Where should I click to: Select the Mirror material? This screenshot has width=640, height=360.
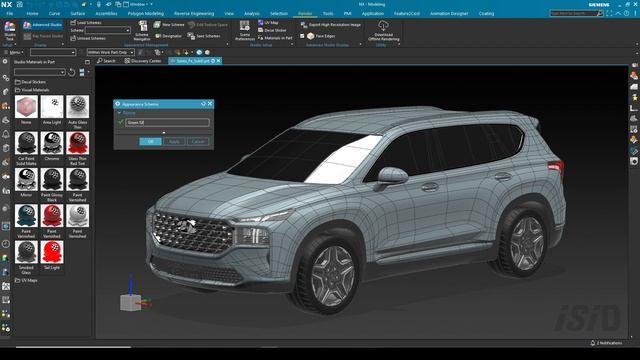point(26,180)
